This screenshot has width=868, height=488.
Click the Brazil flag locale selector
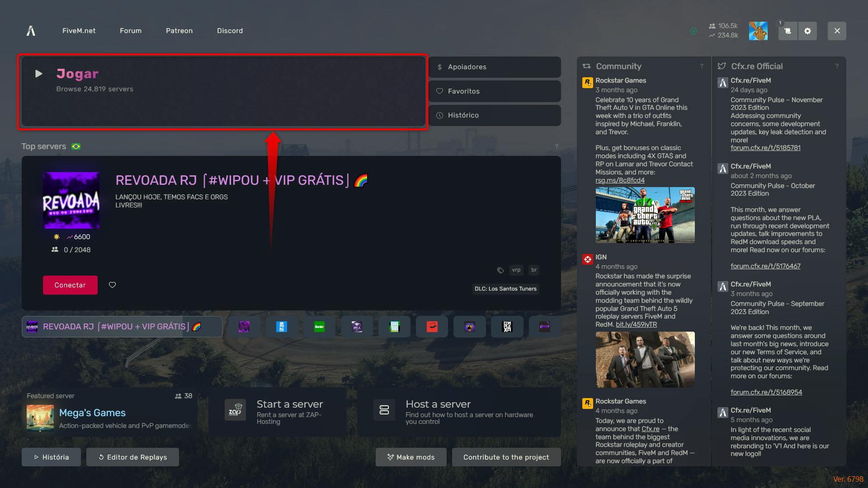(76, 146)
